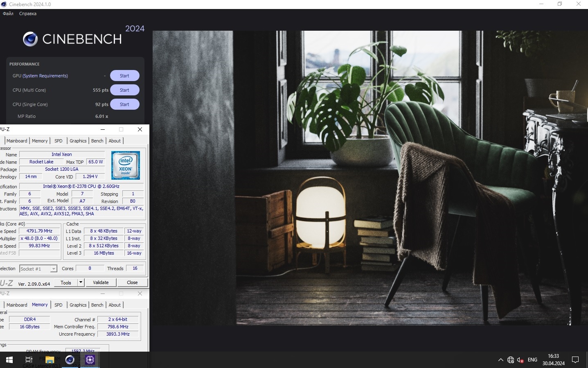Switch to Graphics tab in upper CPU-Z window
This screenshot has width=588, height=368.
(78, 141)
